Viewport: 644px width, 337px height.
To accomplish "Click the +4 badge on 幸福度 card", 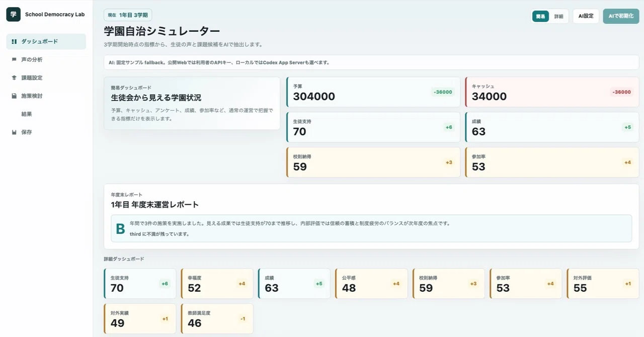I will (x=242, y=284).
